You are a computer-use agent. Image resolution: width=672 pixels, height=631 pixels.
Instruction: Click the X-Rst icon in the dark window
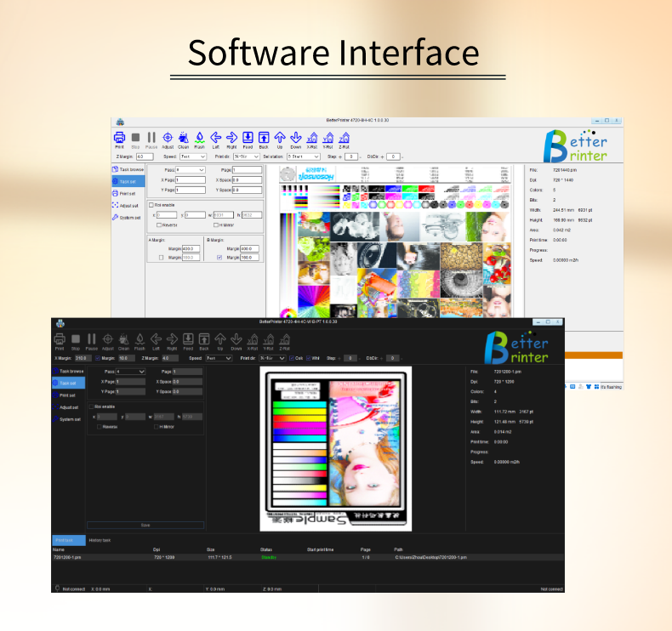coord(253,339)
